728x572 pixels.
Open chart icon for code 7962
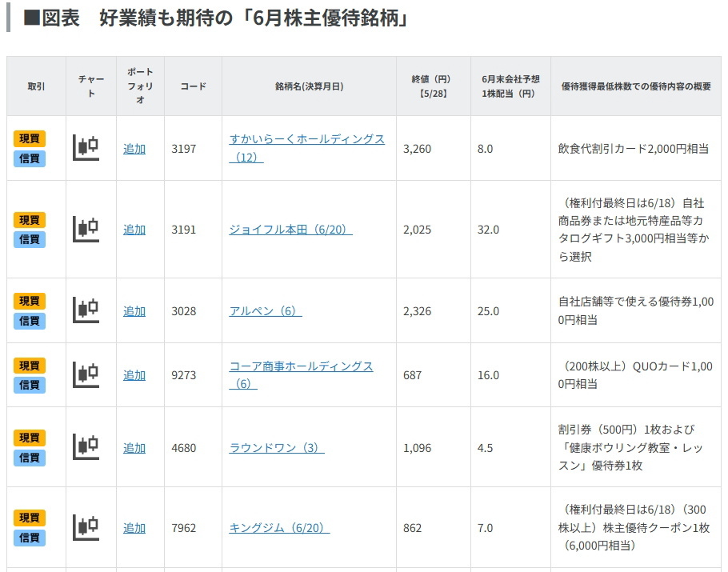pyautogui.click(x=86, y=527)
